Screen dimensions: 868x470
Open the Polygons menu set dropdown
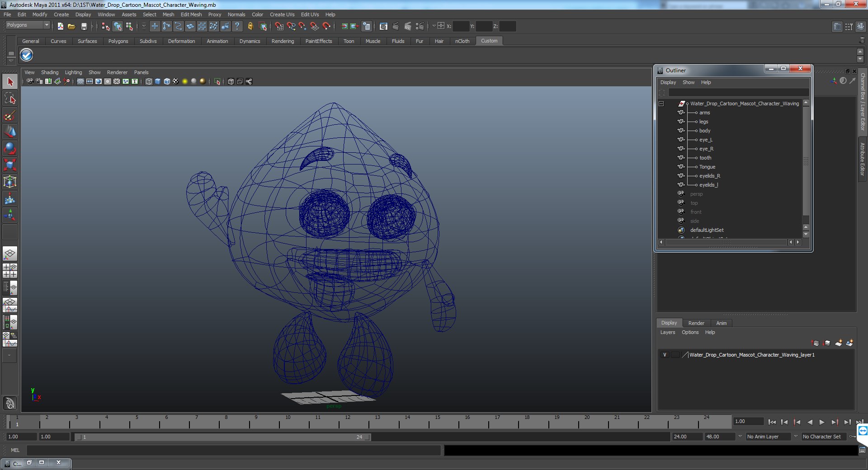27,25
